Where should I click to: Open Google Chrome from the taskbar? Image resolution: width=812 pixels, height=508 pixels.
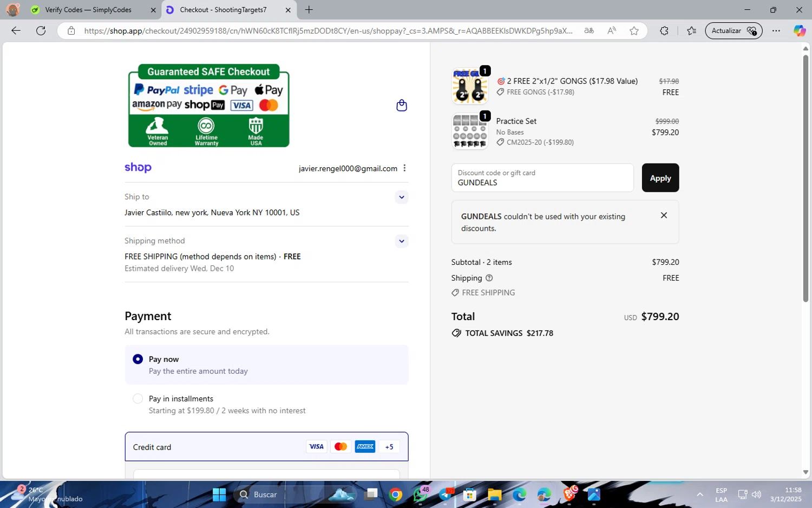click(x=396, y=494)
